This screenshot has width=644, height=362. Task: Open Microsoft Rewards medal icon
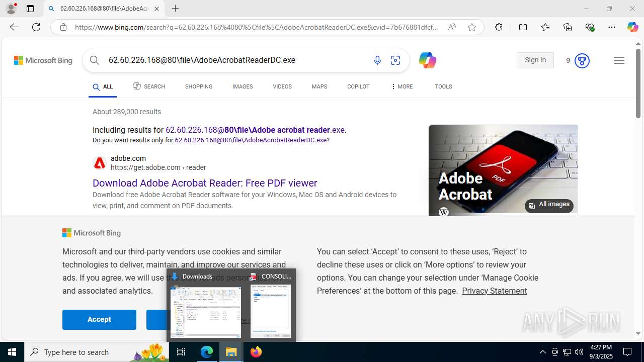582,60
